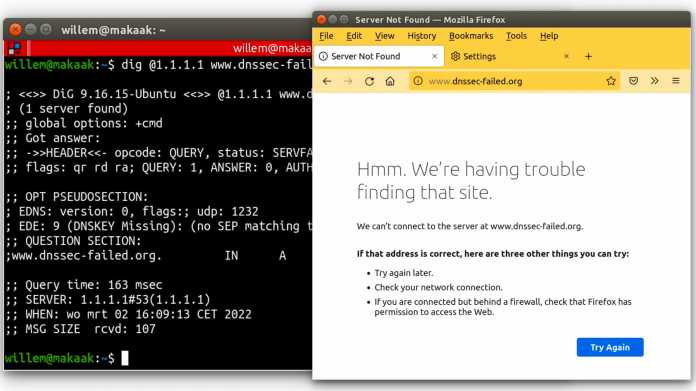Click the Firefox forward arrow
Image resolution: width=696 pixels, height=391 pixels.
[348, 81]
